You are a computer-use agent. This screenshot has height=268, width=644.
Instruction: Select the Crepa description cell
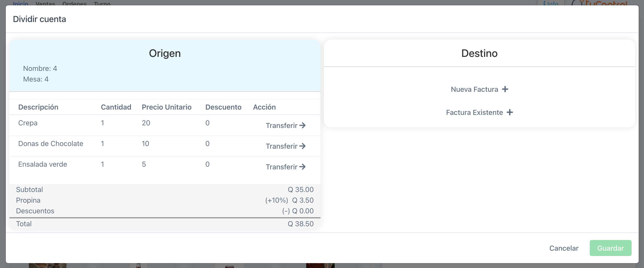[28, 123]
